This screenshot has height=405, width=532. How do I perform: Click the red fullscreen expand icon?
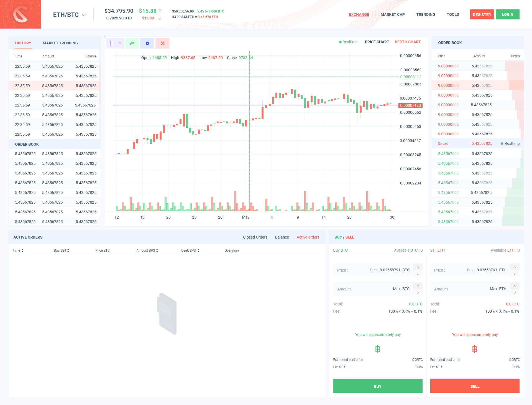point(163,43)
